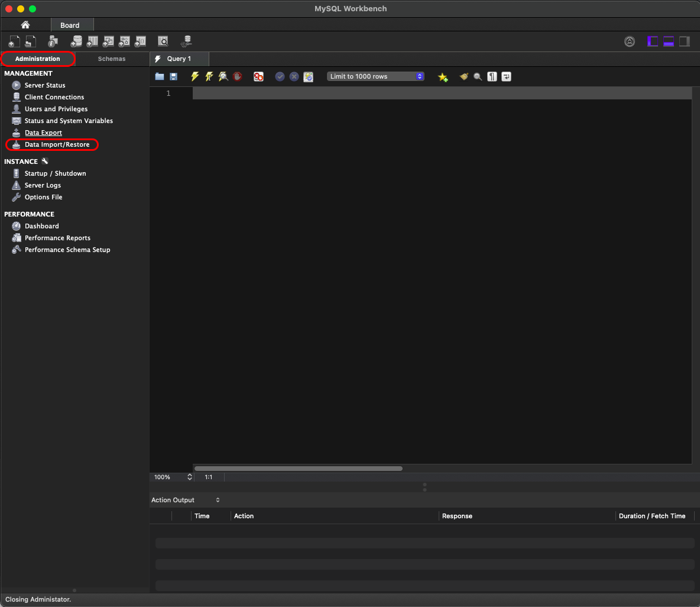This screenshot has height=607, width=700.
Task: Save the script with floppy icon
Action: tap(174, 77)
